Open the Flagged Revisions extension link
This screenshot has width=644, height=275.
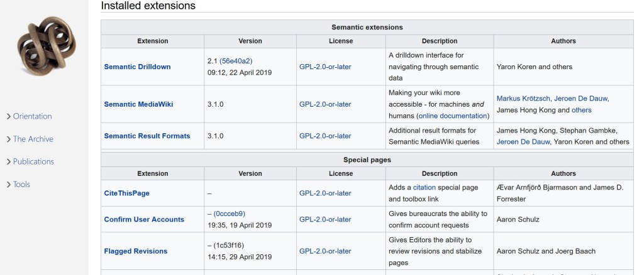[x=136, y=251]
